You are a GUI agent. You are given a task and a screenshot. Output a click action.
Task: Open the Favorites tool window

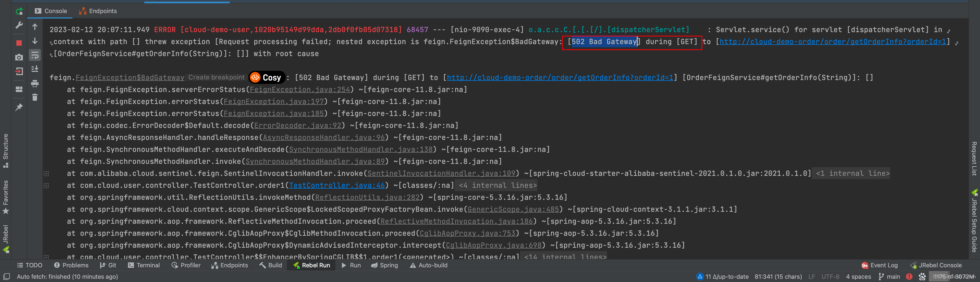tap(6, 197)
